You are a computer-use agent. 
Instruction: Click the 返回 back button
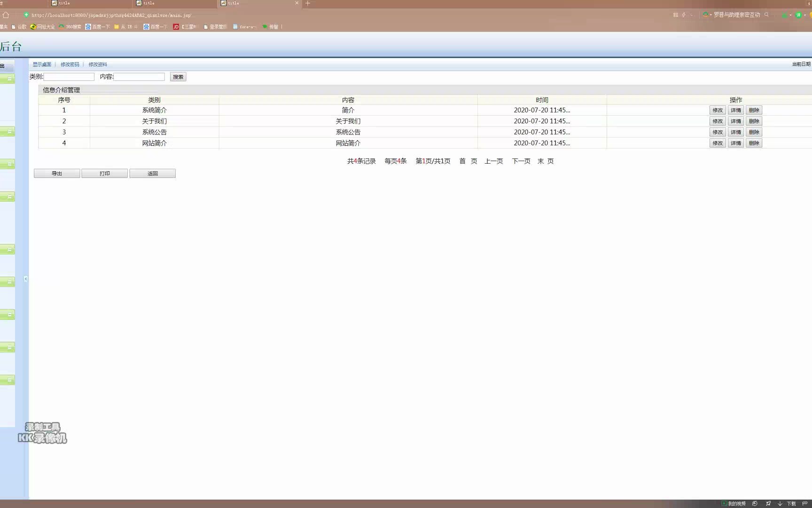(x=153, y=174)
